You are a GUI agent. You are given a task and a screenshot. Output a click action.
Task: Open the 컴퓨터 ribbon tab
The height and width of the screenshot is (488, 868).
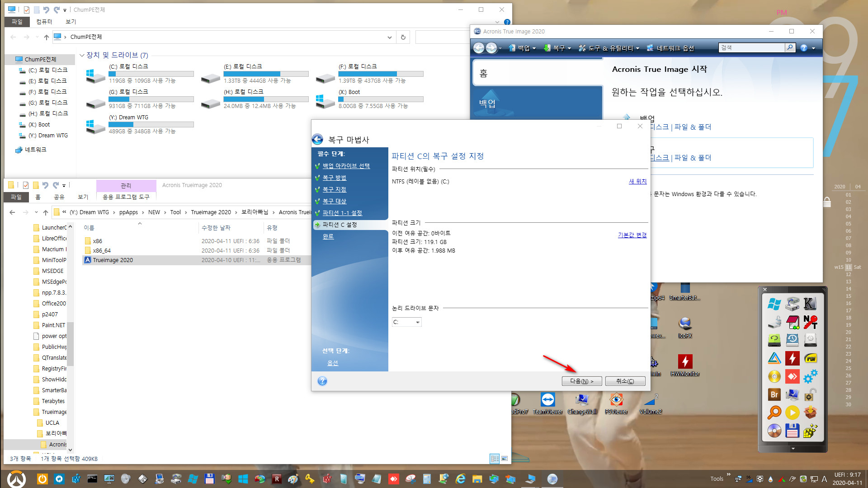tap(44, 22)
